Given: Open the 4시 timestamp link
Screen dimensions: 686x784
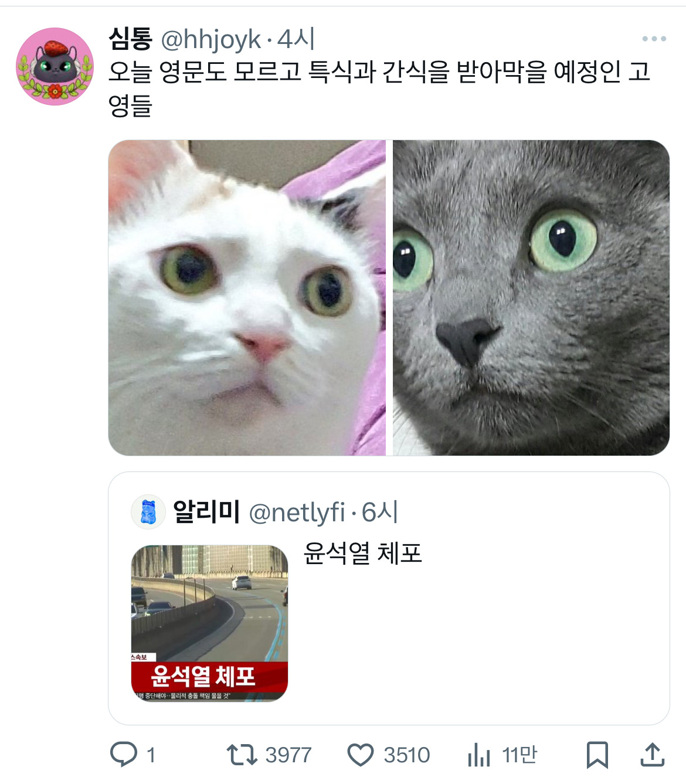Looking at the screenshot, I should pos(296,39).
